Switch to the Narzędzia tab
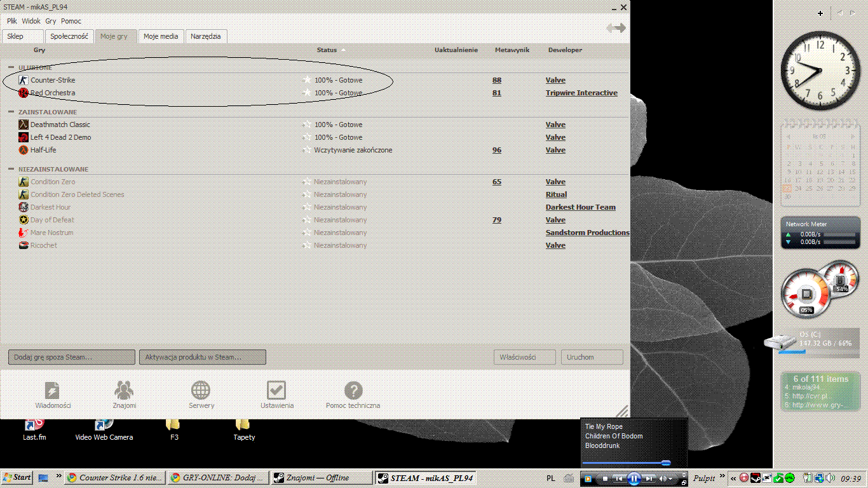The image size is (868, 488). tap(206, 36)
